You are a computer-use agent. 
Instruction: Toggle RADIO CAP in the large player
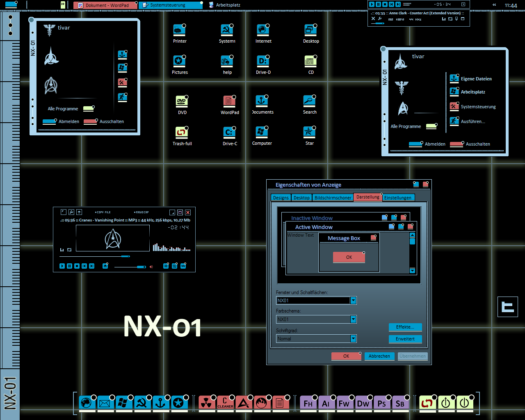click(x=142, y=212)
